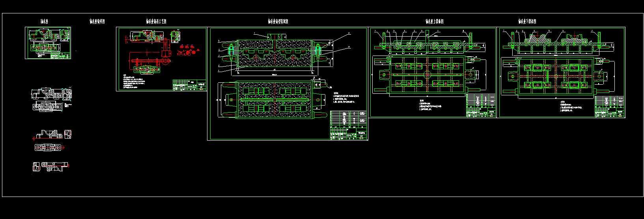Click the 轴承座铸造工艺图 title label
Viewport: 644px width, 219px height.
pos(156,22)
